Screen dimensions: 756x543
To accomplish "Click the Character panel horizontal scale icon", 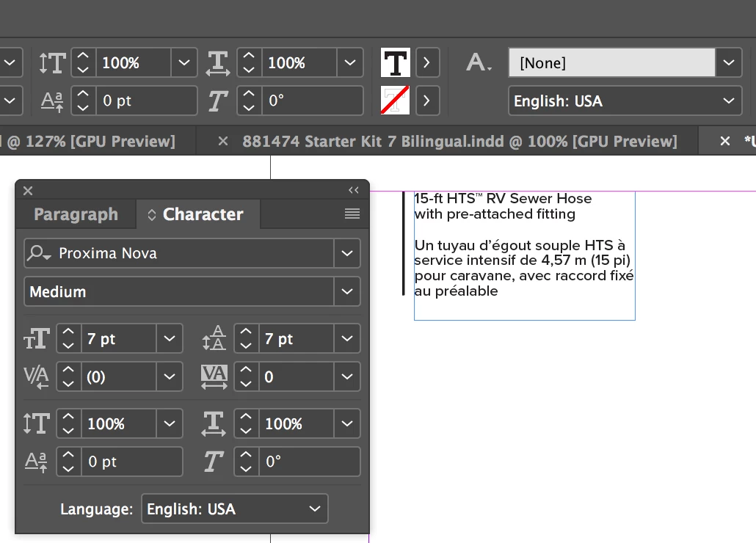I will click(x=214, y=423).
